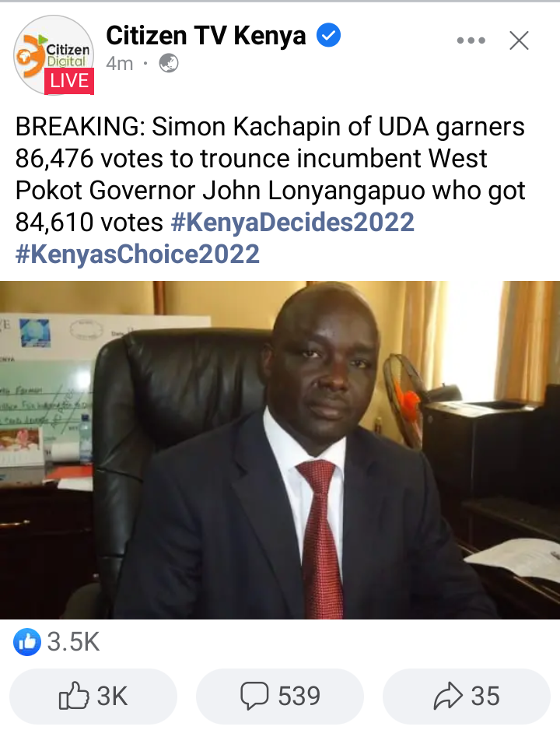Open the Citizen Digital profile picture
This screenshot has height=730, width=560.
54,55
